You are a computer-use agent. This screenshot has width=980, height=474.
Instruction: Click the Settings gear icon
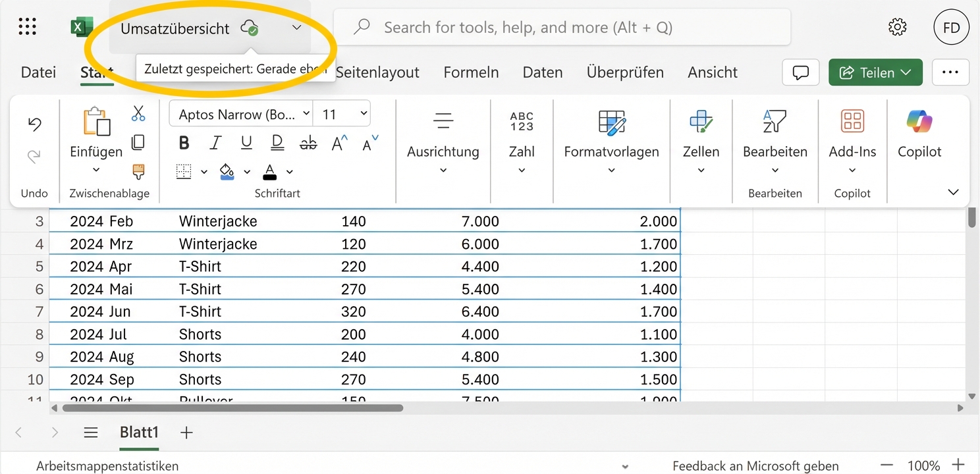[896, 27]
